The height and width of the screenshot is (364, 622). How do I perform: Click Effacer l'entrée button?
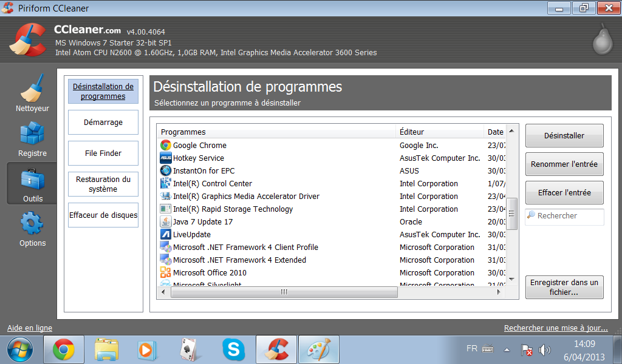[x=564, y=192]
